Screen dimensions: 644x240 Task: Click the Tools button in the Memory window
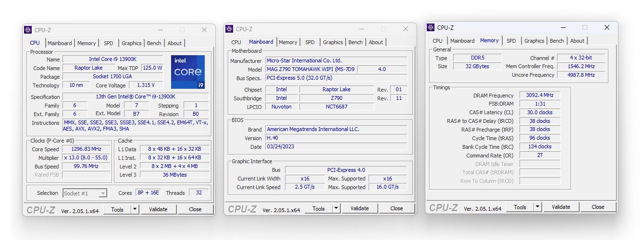pyautogui.click(x=520, y=207)
